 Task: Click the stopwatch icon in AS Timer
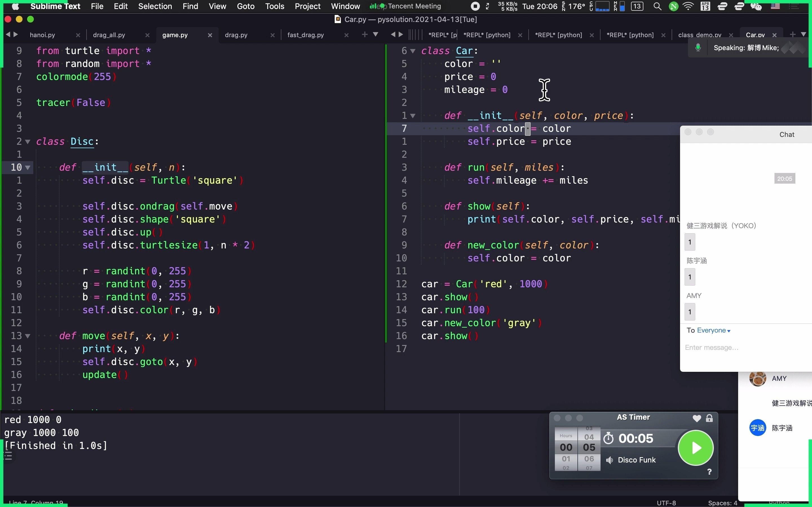coord(608,438)
